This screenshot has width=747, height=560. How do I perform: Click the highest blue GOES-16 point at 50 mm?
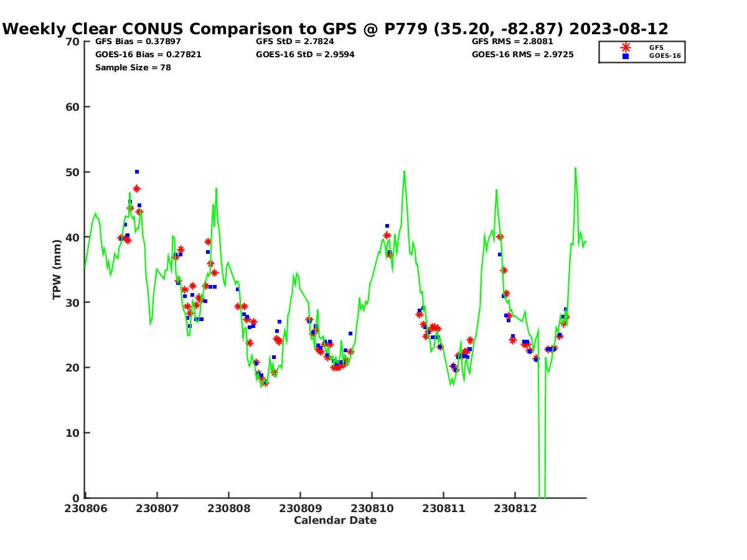click(x=137, y=172)
